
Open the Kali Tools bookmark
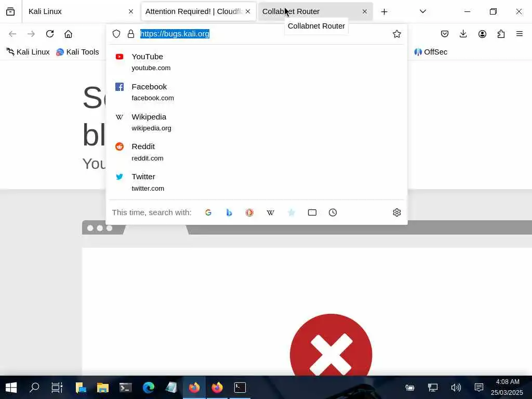(x=78, y=52)
